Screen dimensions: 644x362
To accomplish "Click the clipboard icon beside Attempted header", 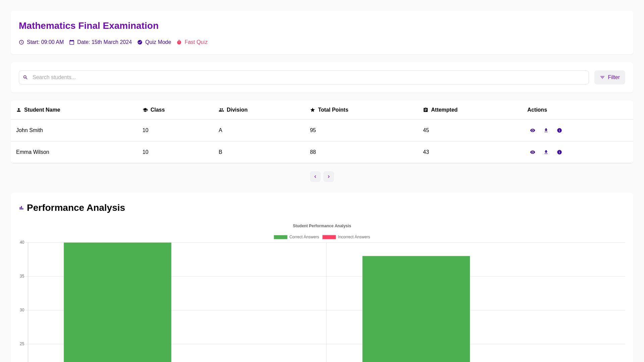I will coord(425,110).
